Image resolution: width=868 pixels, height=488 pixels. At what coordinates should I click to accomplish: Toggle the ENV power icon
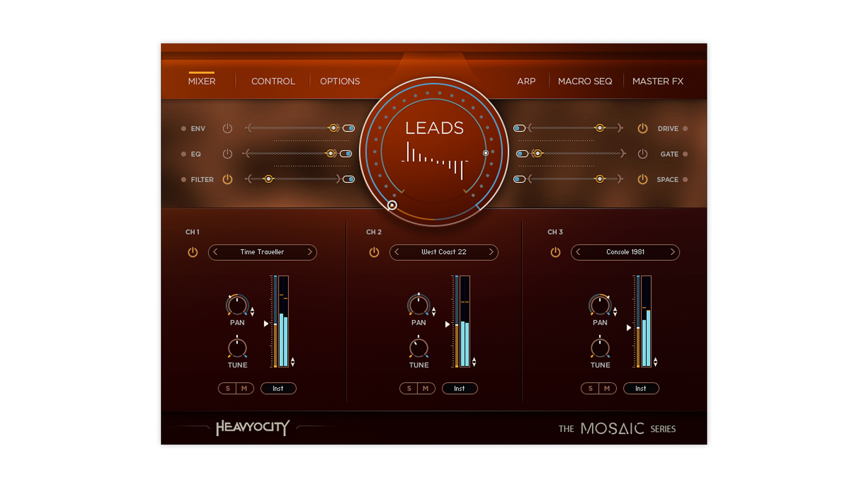pyautogui.click(x=227, y=128)
